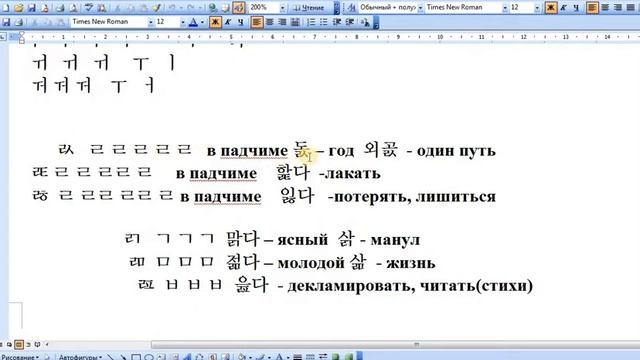
Task: Expand the font size dropdown beside the style box
Action: (x=537, y=7)
